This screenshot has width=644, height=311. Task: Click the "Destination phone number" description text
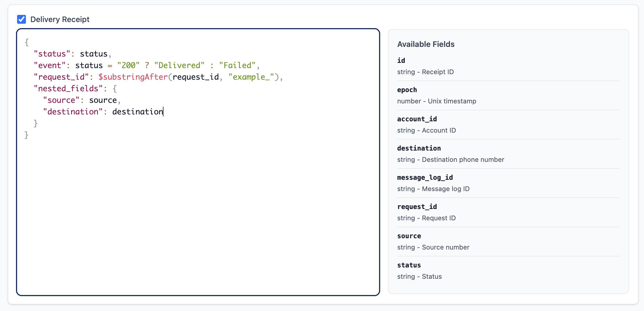click(x=463, y=160)
